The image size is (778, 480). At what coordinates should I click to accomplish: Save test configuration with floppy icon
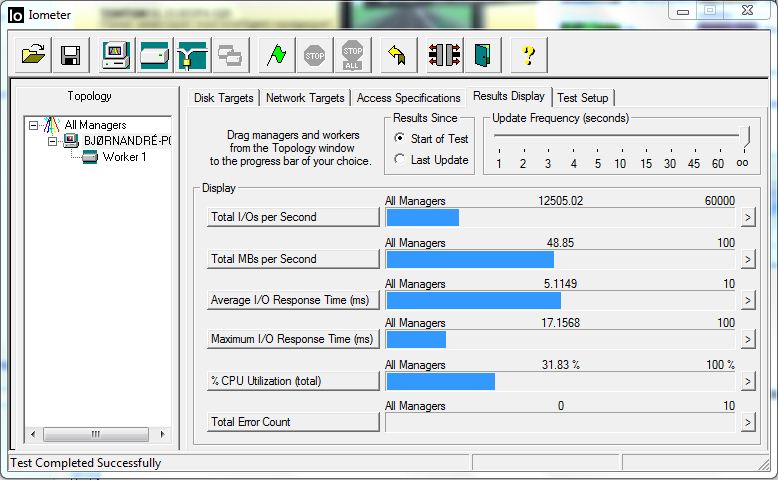point(70,55)
